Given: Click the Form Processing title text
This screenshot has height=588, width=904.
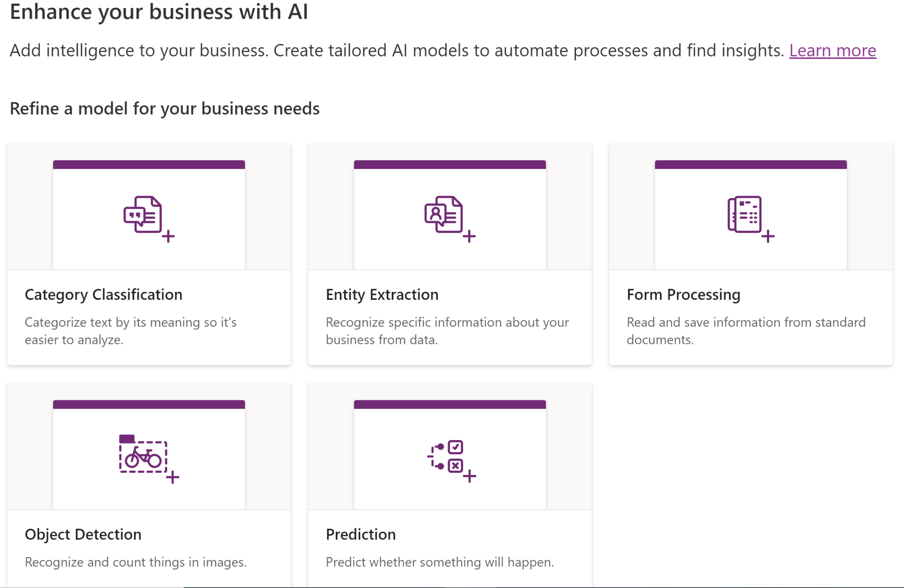Looking at the screenshot, I should 683,294.
